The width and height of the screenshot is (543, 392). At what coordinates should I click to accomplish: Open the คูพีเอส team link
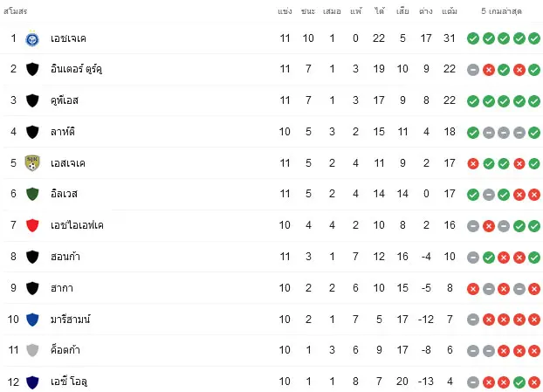[x=65, y=100]
